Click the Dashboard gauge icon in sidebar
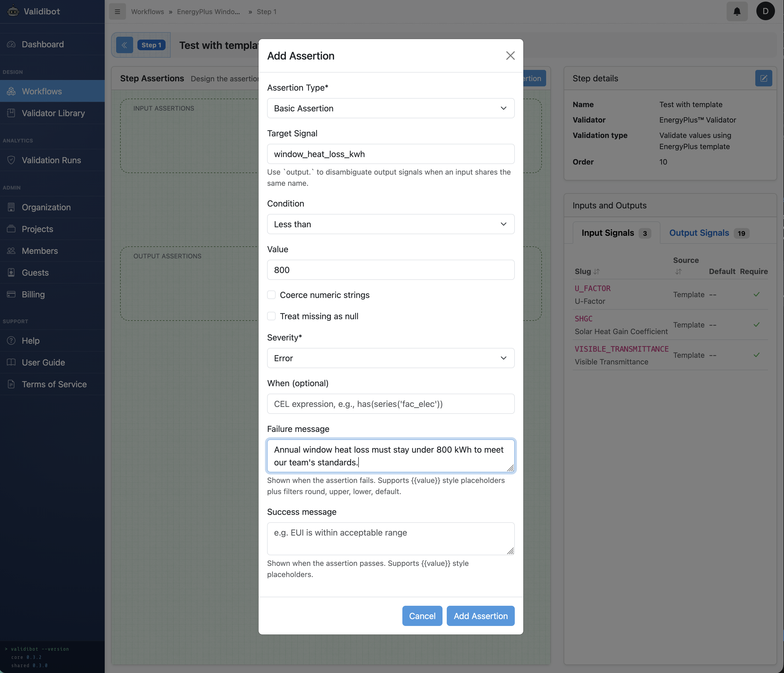Image resolution: width=784 pixels, height=673 pixels. pyautogui.click(x=11, y=44)
